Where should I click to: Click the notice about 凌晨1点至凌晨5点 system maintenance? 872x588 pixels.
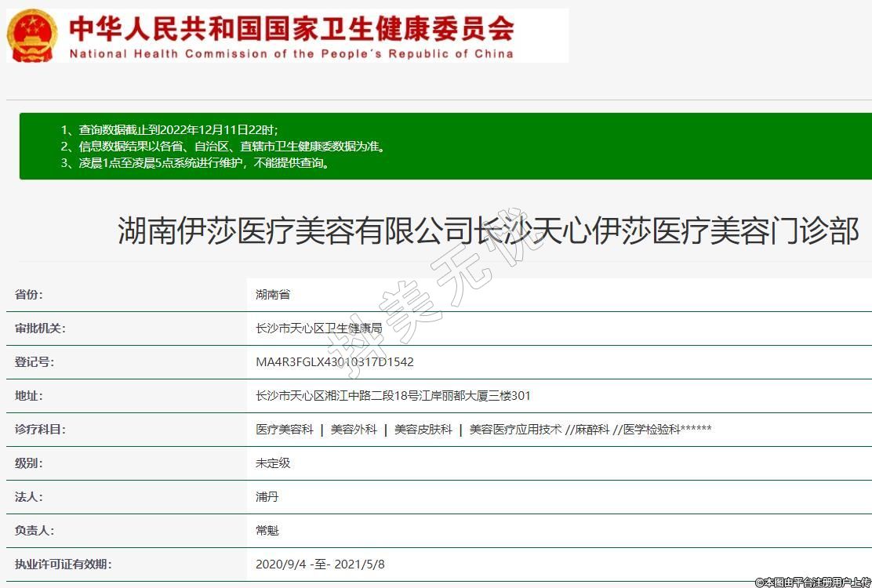click(x=196, y=163)
